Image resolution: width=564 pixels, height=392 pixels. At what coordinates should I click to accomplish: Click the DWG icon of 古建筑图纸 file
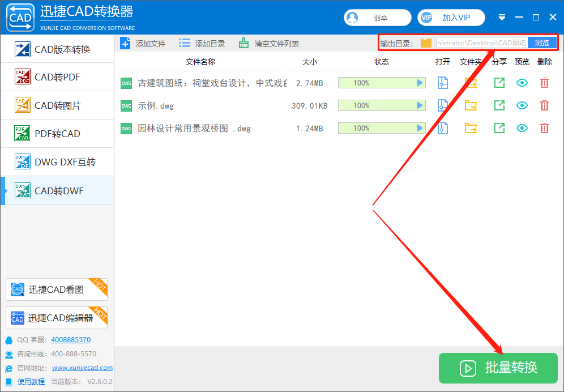126,83
